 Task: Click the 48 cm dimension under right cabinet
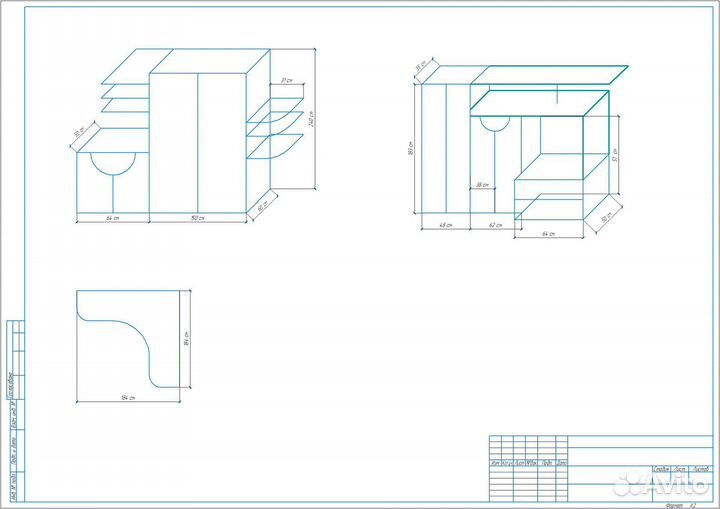pos(447,225)
